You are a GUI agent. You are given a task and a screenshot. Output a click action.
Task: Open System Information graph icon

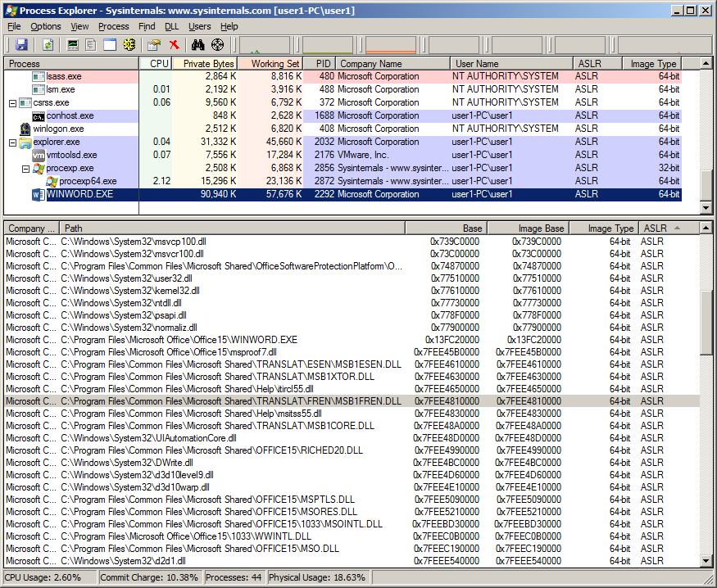(74, 45)
